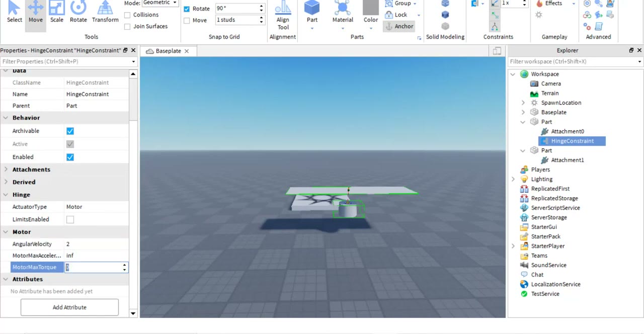Toggle the Anchor button
Screen dimensions: 644x334
(x=399, y=26)
